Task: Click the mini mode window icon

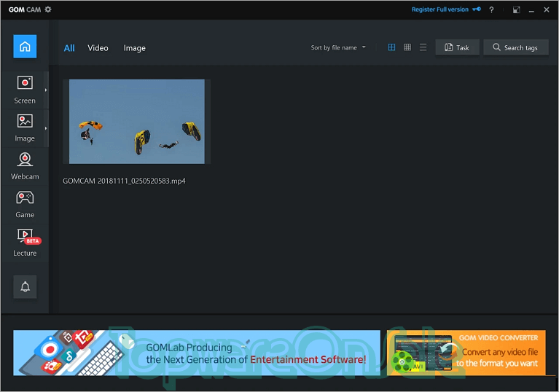Action: (516, 9)
